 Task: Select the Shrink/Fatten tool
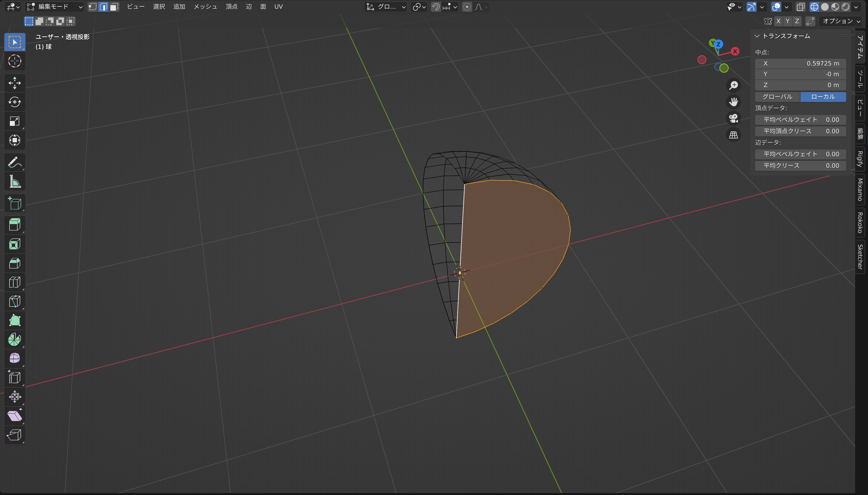click(15, 396)
